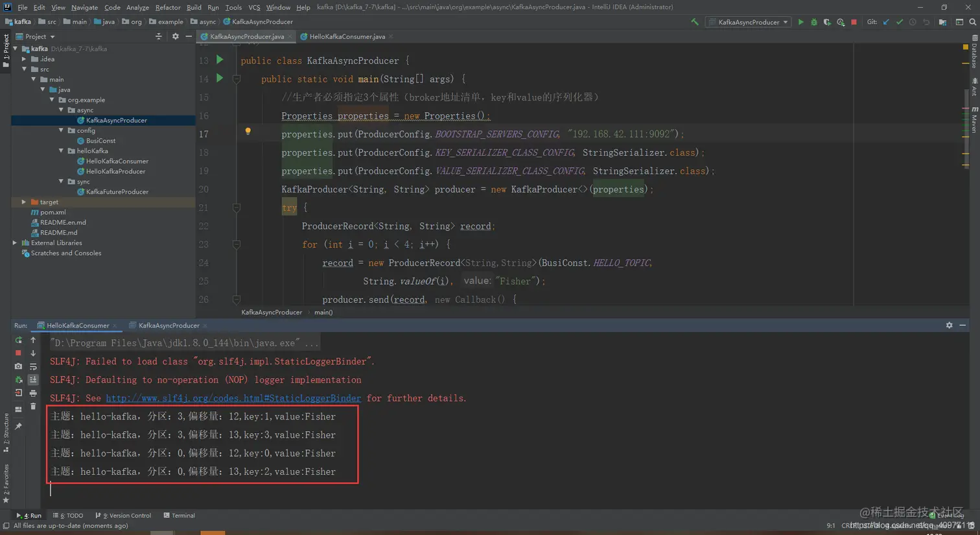
Task: Print console output with printer icon
Action: point(33,393)
